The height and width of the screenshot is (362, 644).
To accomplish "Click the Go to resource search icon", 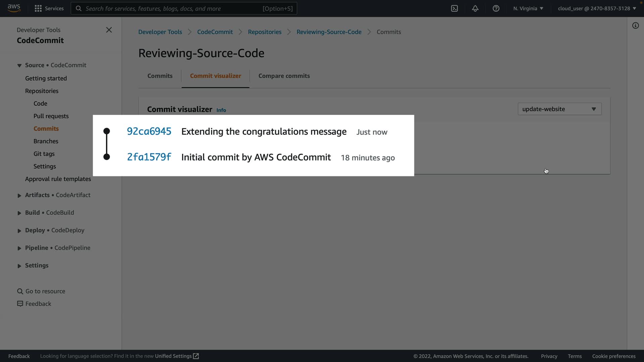I will click(x=20, y=291).
